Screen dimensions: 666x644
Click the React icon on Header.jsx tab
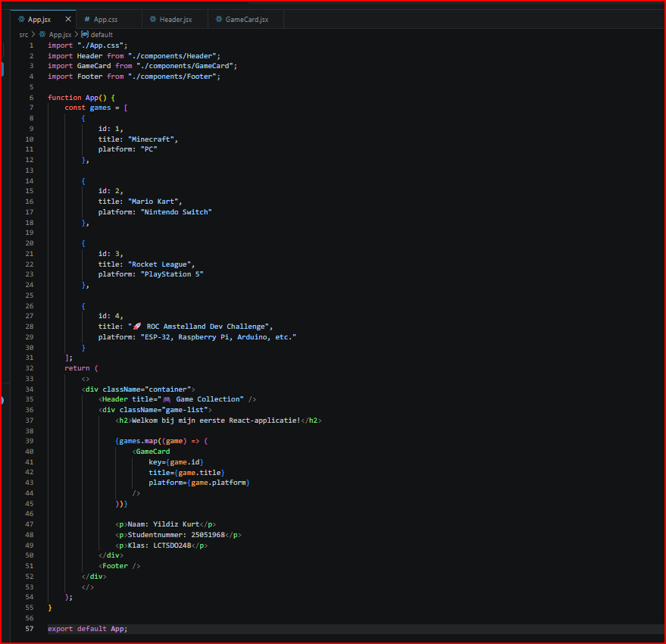click(x=153, y=19)
